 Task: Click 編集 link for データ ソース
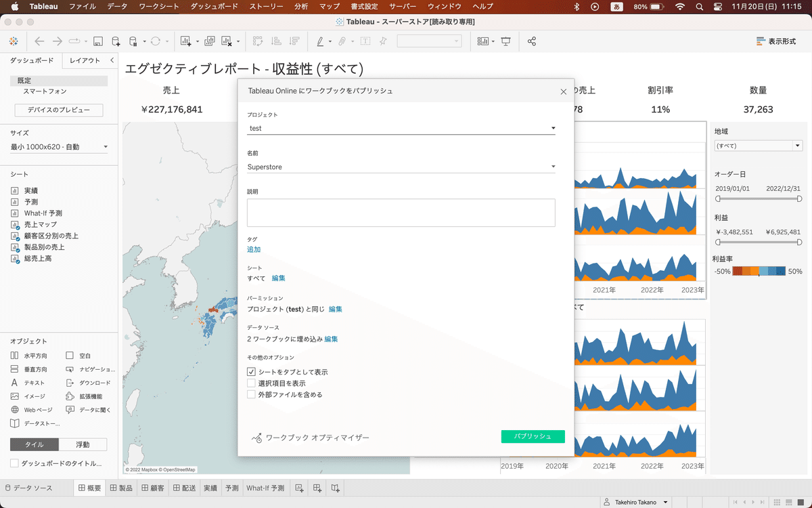tap(331, 339)
